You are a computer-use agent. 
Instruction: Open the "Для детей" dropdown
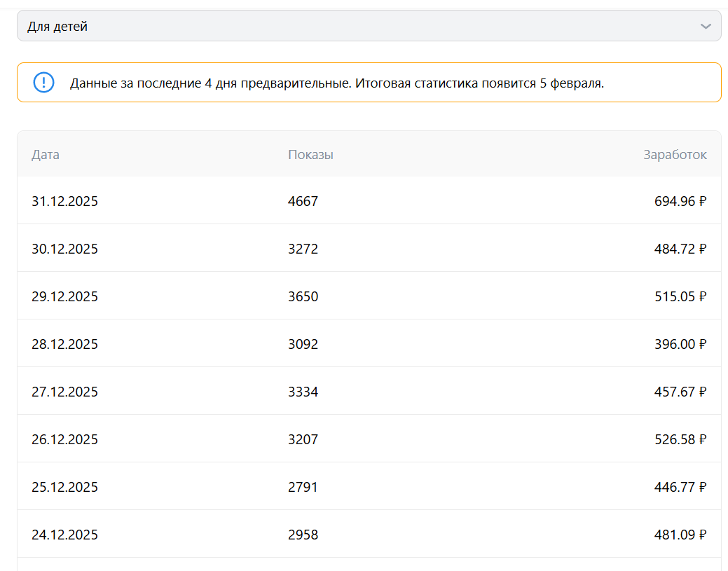(x=369, y=26)
